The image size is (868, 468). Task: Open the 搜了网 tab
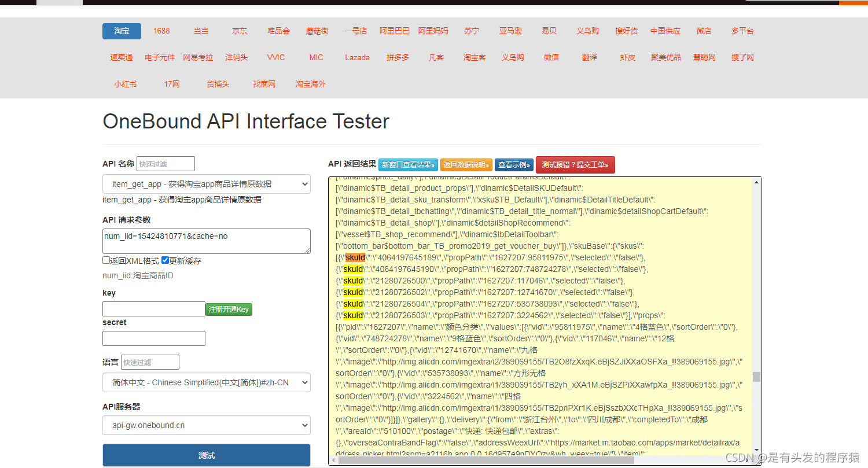[742, 58]
